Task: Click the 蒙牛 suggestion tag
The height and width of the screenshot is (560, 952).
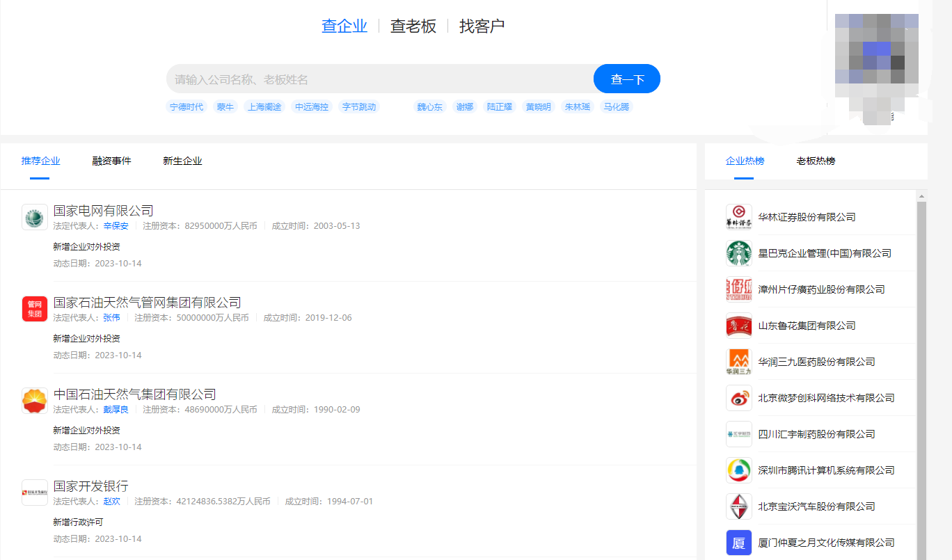Action: pyautogui.click(x=225, y=107)
